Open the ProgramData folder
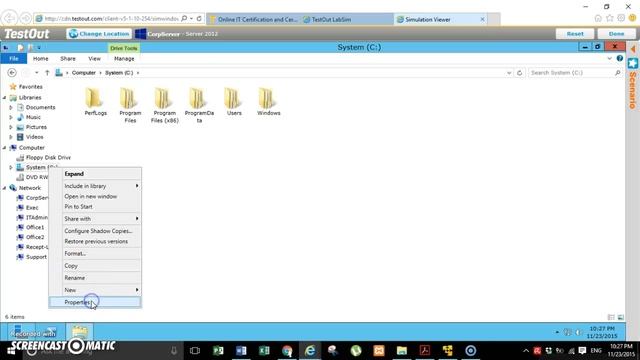 199,105
